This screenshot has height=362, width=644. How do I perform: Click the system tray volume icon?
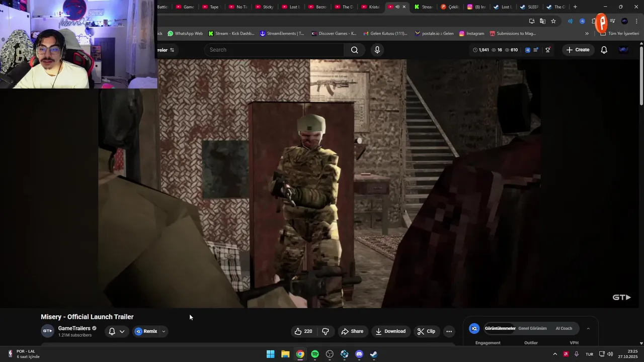point(610,354)
